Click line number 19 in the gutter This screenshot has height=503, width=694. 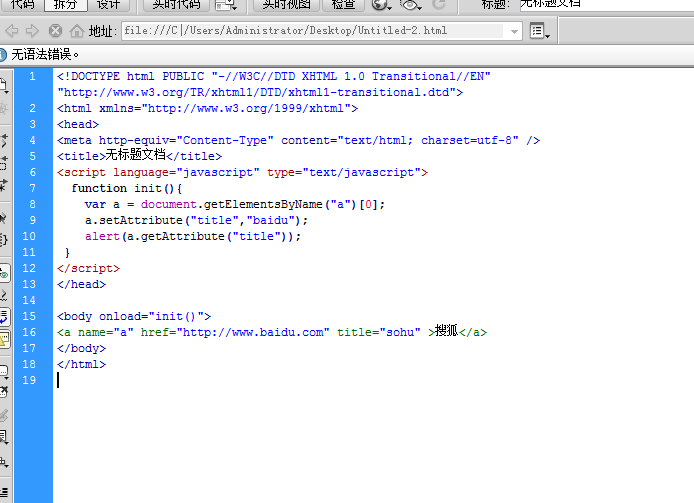[29, 380]
